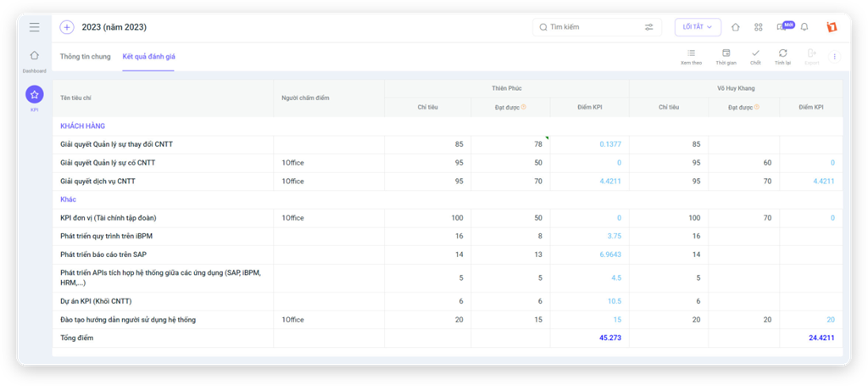Open the apps grid icon

click(x=758, y=27)
